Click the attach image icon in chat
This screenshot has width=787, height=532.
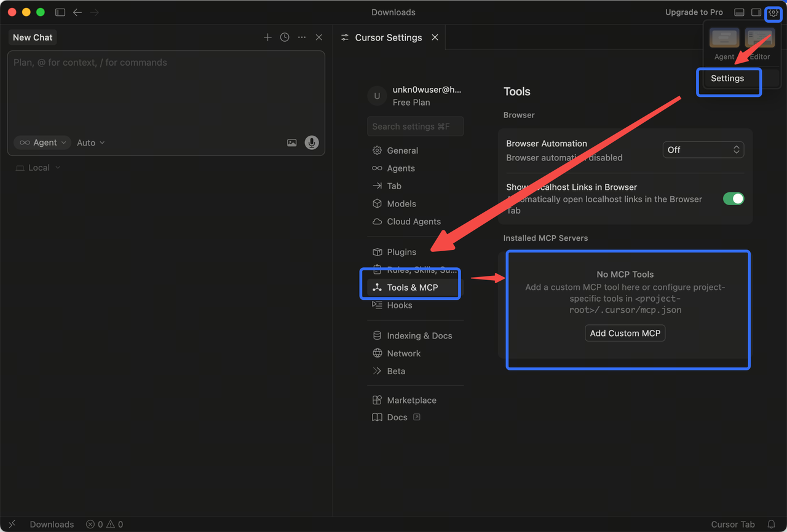pos(291,143)
